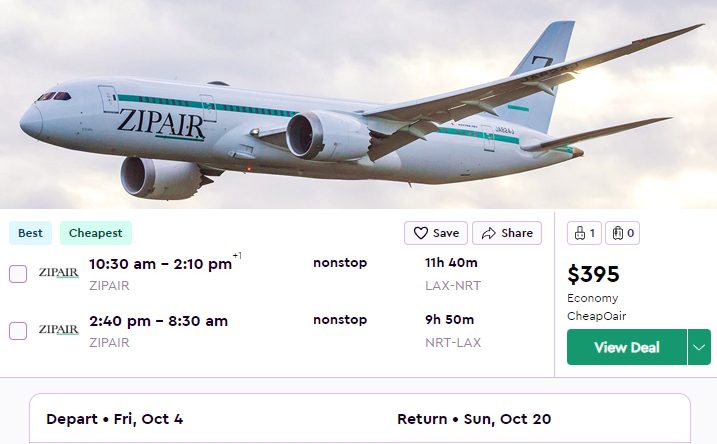This screenshot has width=717, height=444.
Task: Open the CheapOair provider link
Action: pos(593,314)
